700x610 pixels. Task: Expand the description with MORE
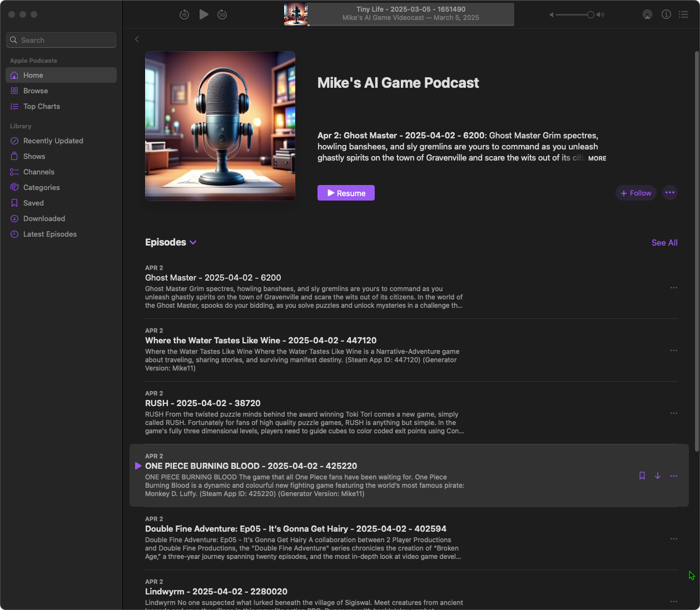(x=597, y=158)
